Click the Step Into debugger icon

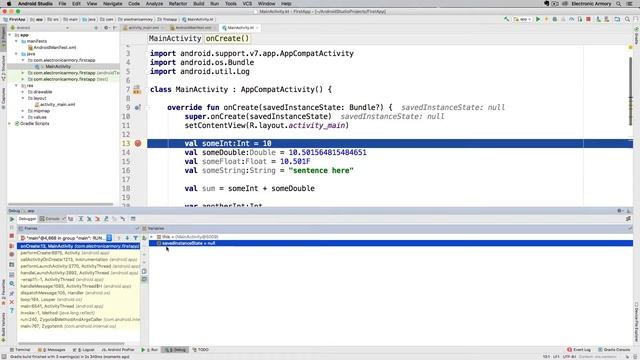point(89,219)
